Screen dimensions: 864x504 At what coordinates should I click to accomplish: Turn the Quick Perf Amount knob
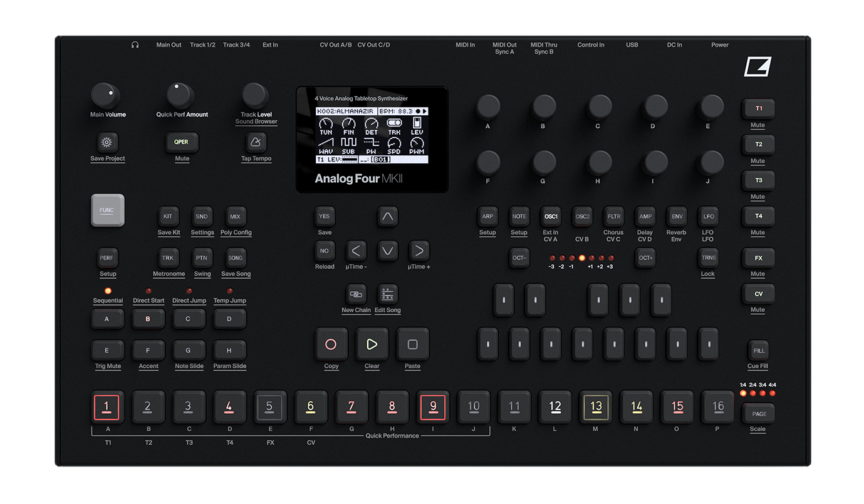click(x=180, y=95)
